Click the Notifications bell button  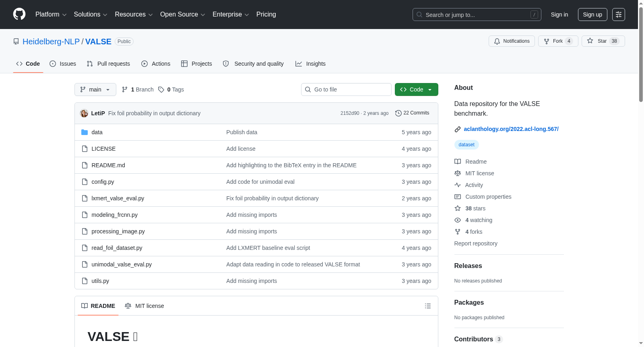(512, 41)
